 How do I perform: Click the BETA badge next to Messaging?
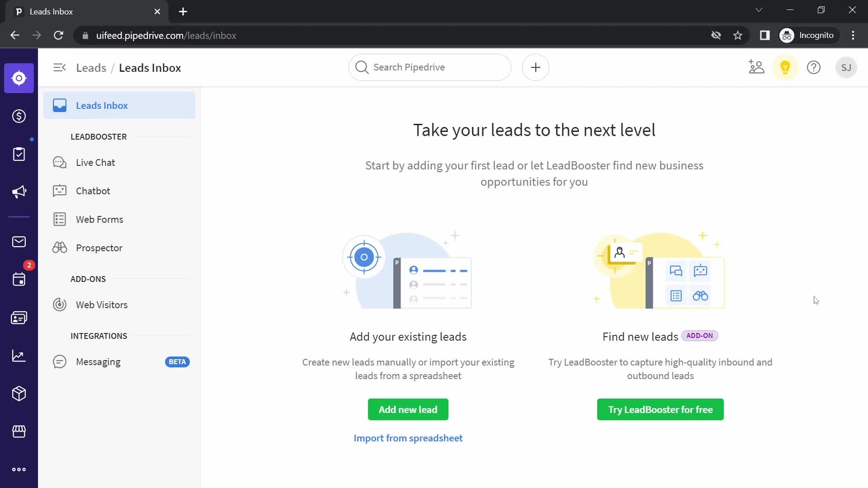click(x=177, y=362)
